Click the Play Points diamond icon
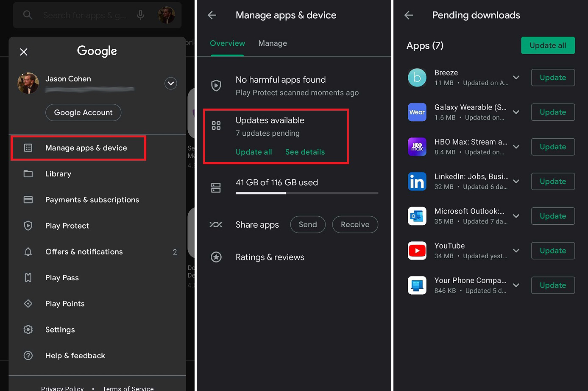The height and width of the screenshot is (391, 588). coord(28,304)
